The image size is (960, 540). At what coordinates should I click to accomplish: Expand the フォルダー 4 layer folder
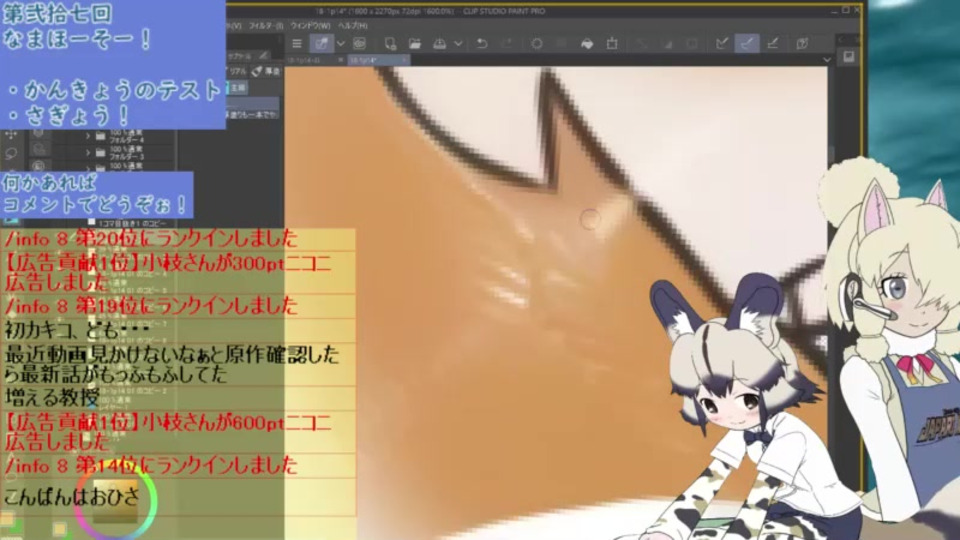[x=88, y=136]
